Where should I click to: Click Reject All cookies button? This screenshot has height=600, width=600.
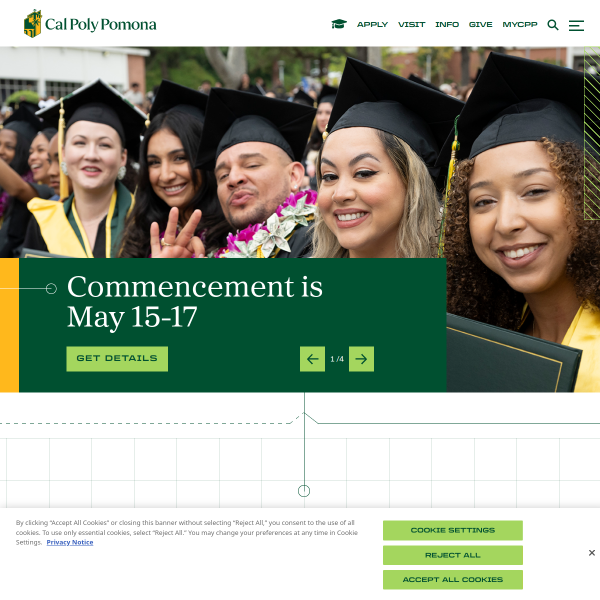453,555
